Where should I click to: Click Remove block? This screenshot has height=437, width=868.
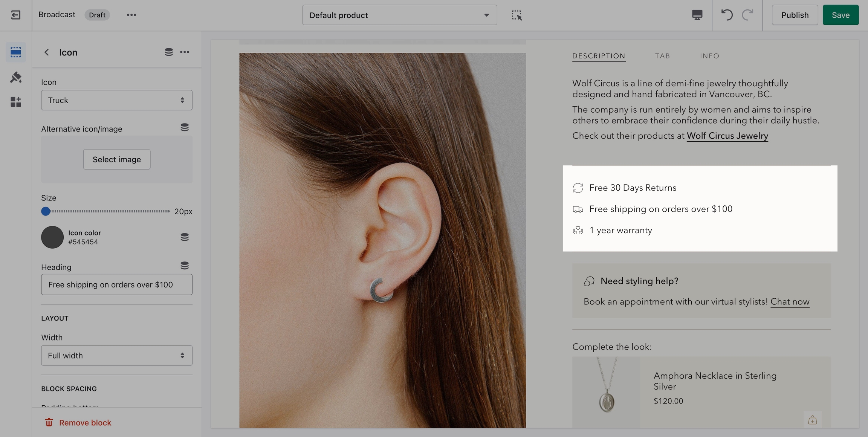tap(78, 423)
